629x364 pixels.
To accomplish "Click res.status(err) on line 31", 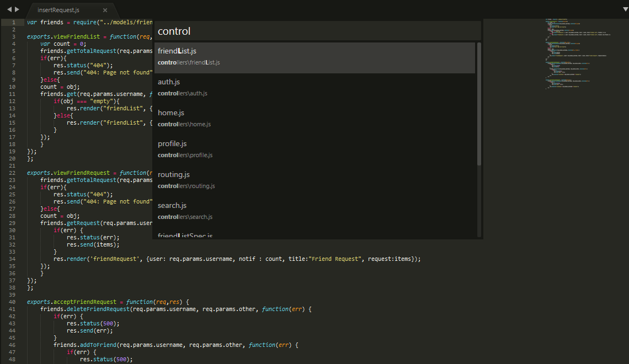I will pyautogui.click(x=93, y=237).
